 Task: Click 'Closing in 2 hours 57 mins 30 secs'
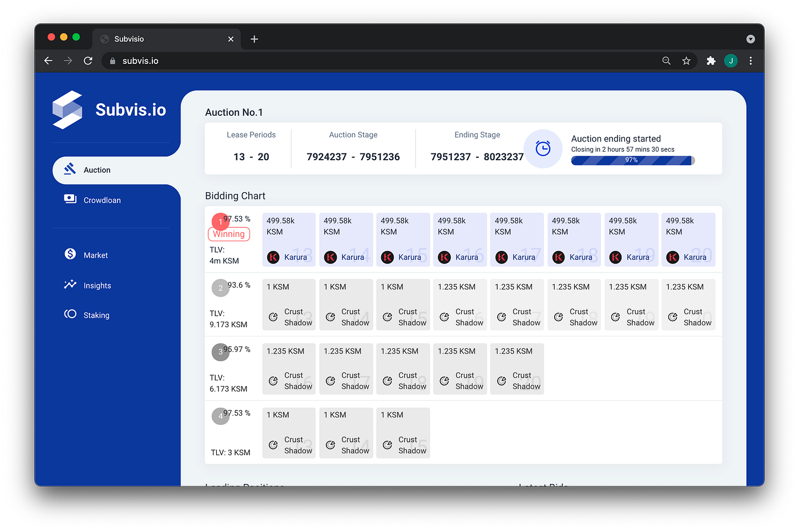pyautogui.click(x=623, y=149)
